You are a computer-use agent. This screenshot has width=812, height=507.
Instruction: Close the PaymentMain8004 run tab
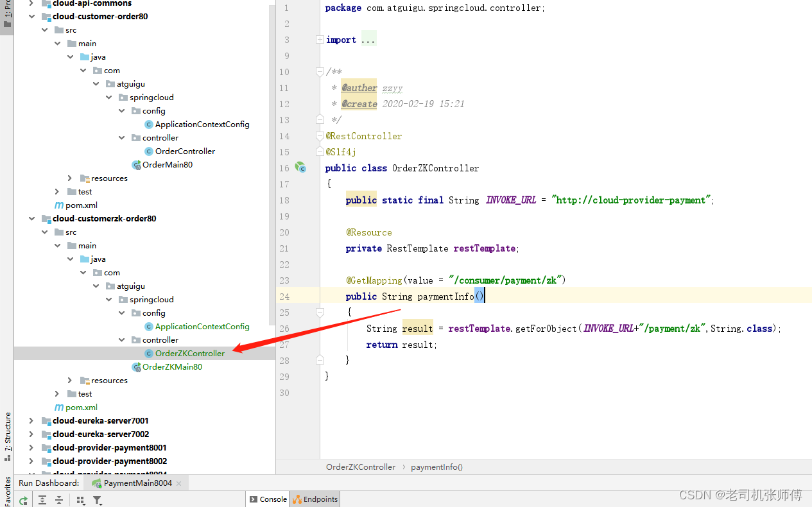point(179,483)
